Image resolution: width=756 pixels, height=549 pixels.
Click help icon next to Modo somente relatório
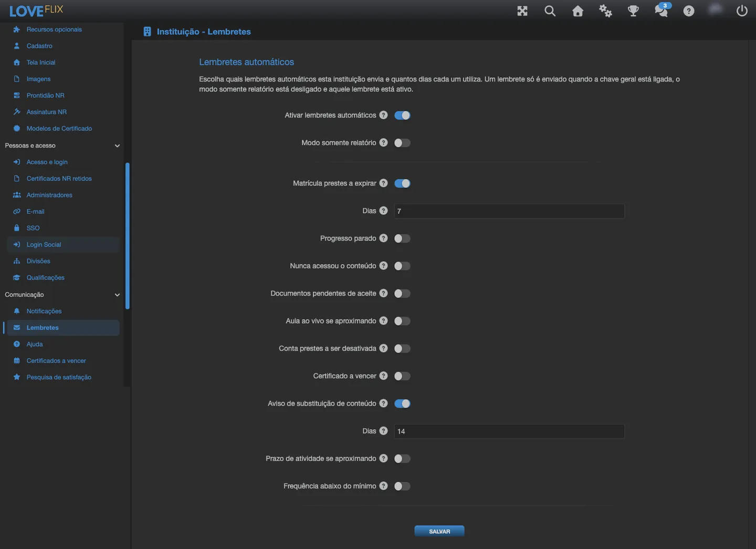click(x=384, y=142)
